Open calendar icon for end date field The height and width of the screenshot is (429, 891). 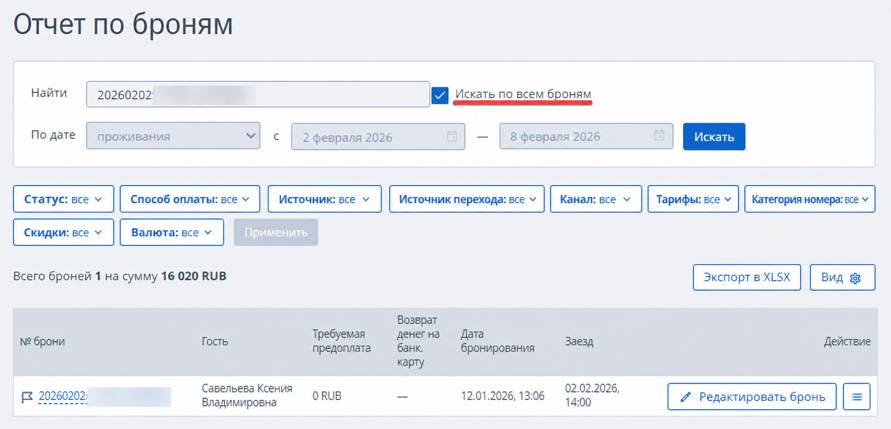click(x=659, y=136)
